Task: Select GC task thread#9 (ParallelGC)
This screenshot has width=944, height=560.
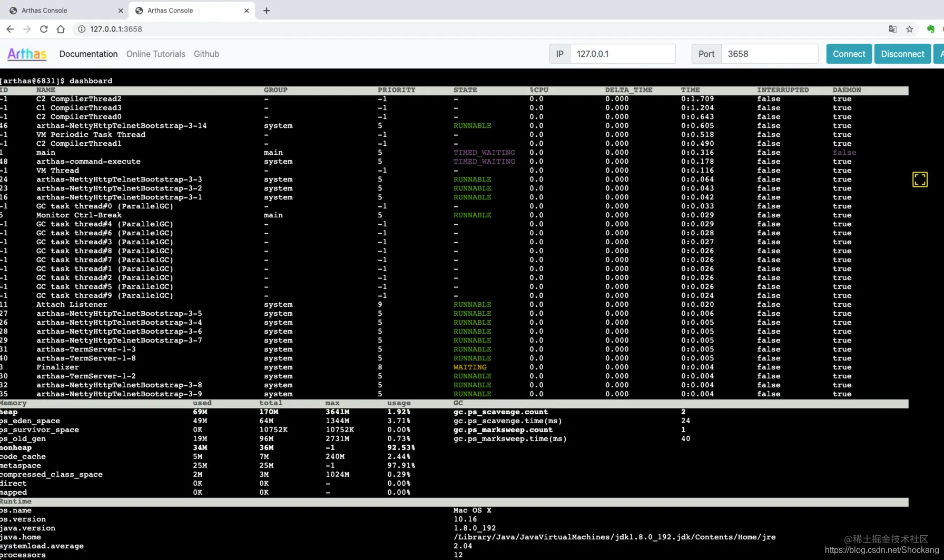Action: (105, 296)
